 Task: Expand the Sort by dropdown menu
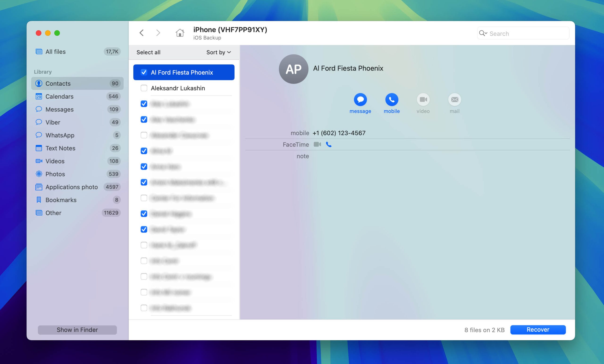point(218,52)
